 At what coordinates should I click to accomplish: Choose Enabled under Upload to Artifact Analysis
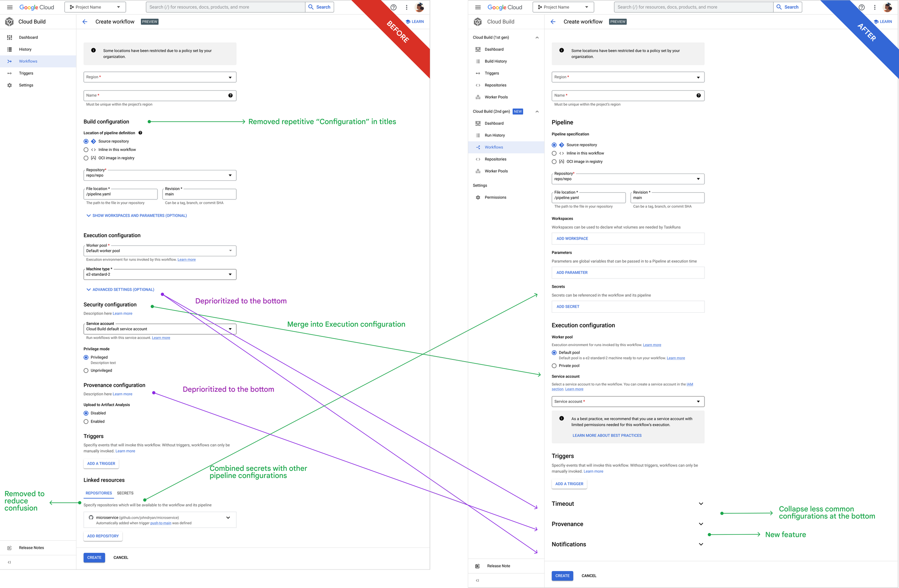(x=86, y=422)
